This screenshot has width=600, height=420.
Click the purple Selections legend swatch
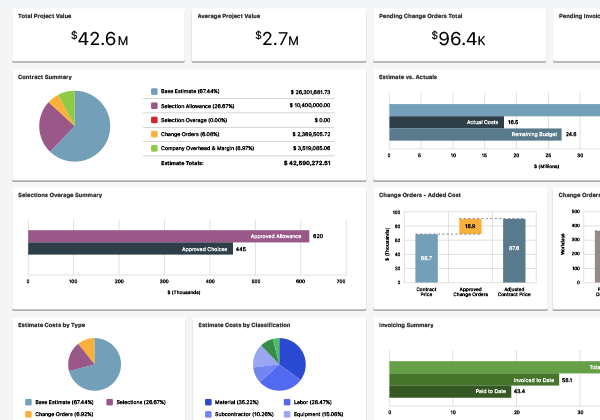(x=109, y=402)
